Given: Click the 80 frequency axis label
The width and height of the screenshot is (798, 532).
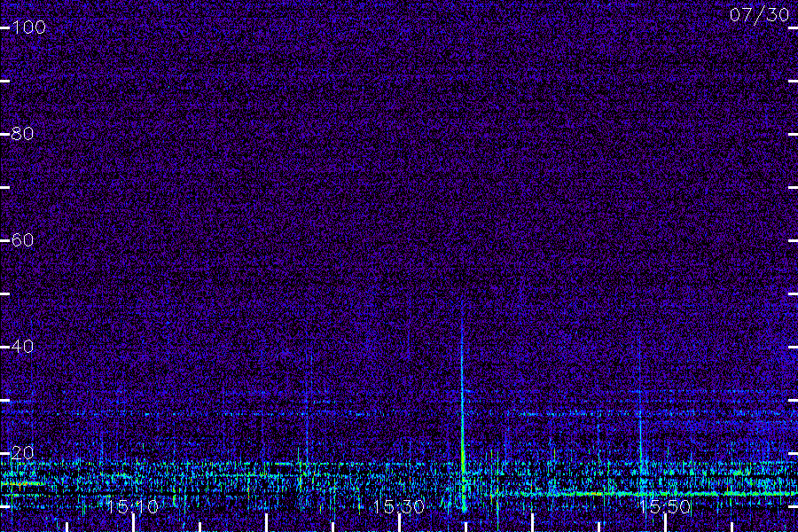Looking at the screenshot, I should tap(23, 133).
